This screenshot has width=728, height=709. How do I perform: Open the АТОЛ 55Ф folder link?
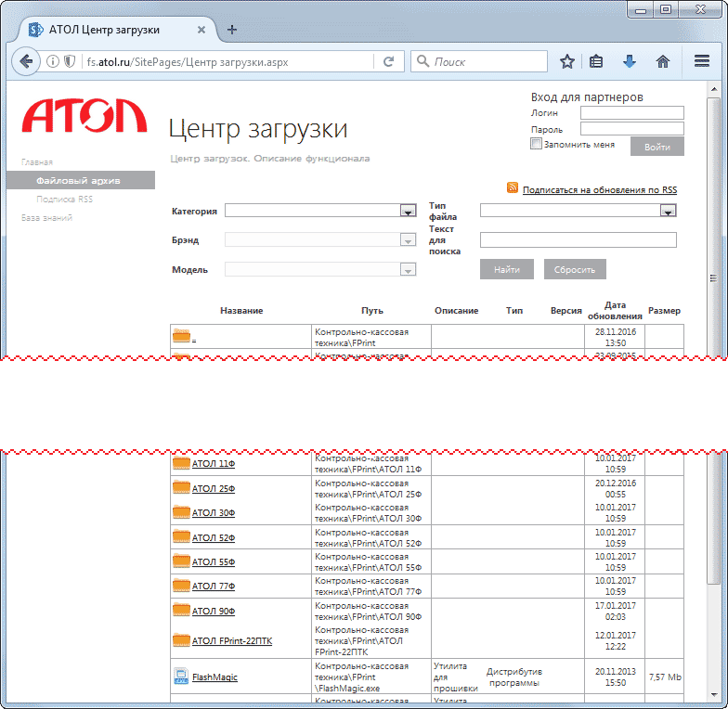(214, 562)
